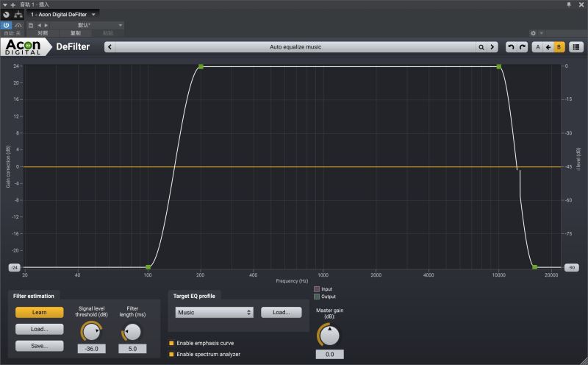Image resolution: width=588 pixels, height=365 pixels.
Task: Click the Learn button
Action: 40,312
